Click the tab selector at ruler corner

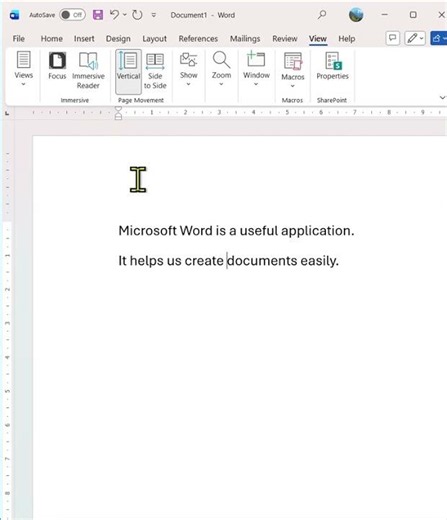pyautogui.click(x=7, y=113)
